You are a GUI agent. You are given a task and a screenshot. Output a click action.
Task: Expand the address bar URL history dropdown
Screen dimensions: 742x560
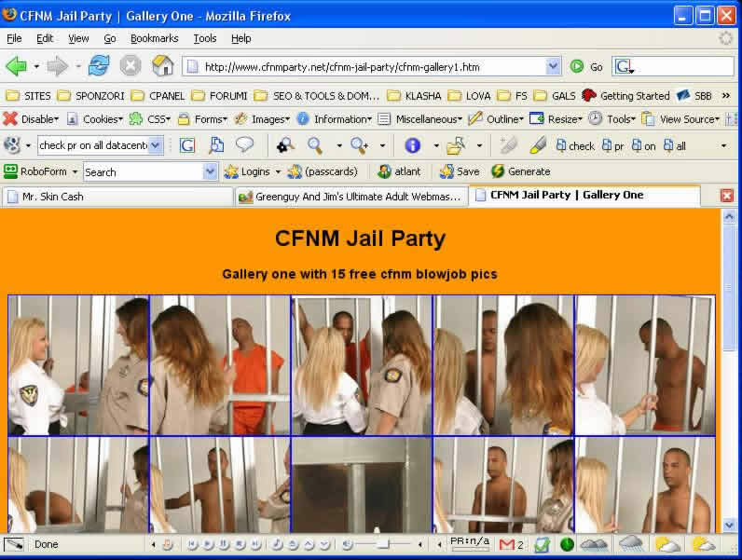pyautogui.click(x=553, y=66)
